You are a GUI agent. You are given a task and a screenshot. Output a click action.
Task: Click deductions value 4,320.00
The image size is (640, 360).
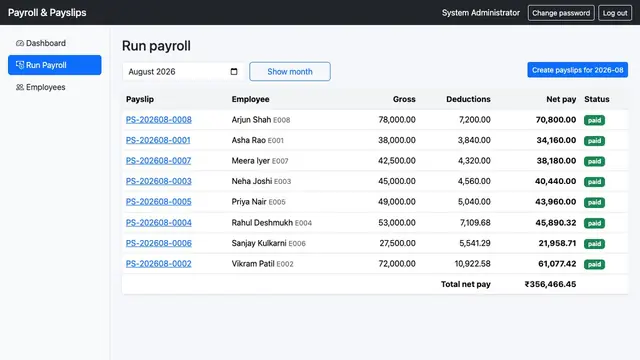coord(474,160)
